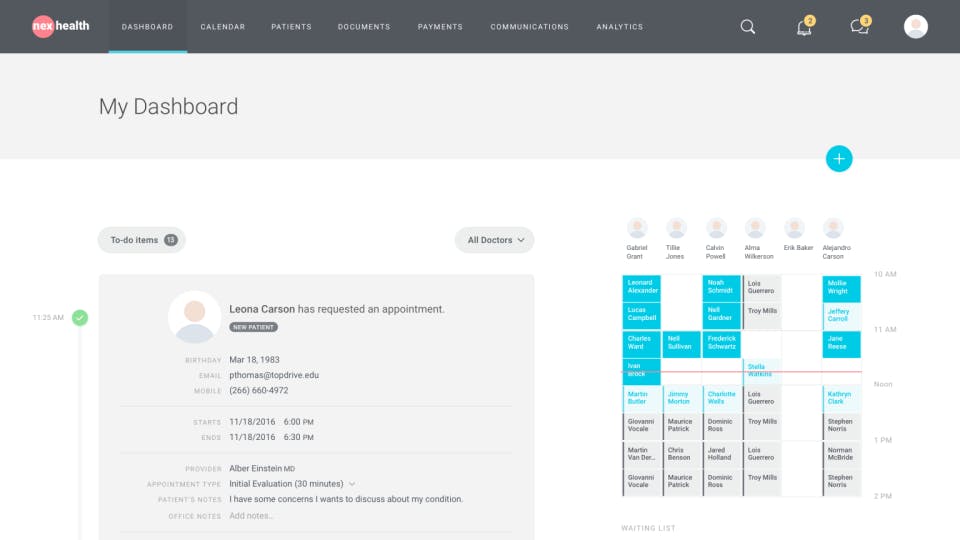The width and height of the screenshot is (960, 540).
Task: Click provider Alber Einstein MD
Action: 262,468
